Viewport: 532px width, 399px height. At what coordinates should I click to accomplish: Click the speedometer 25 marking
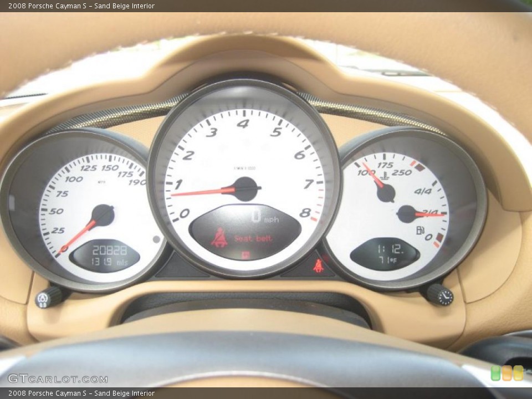coord(58,231)
